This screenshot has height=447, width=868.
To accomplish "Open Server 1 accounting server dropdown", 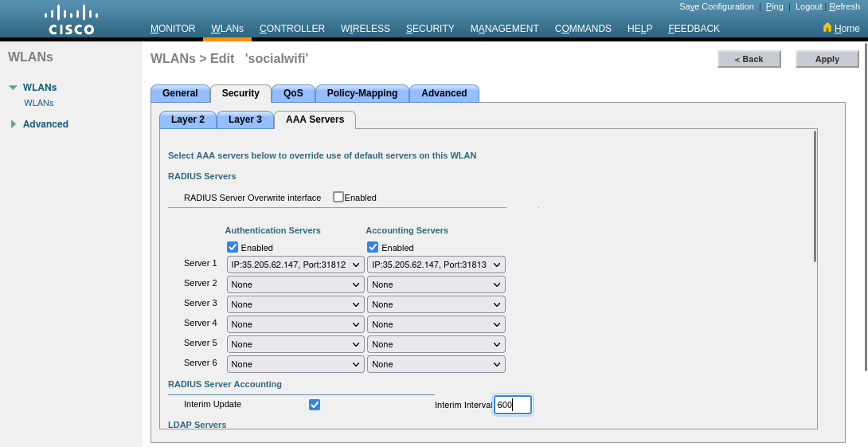I will pos(436,265).
